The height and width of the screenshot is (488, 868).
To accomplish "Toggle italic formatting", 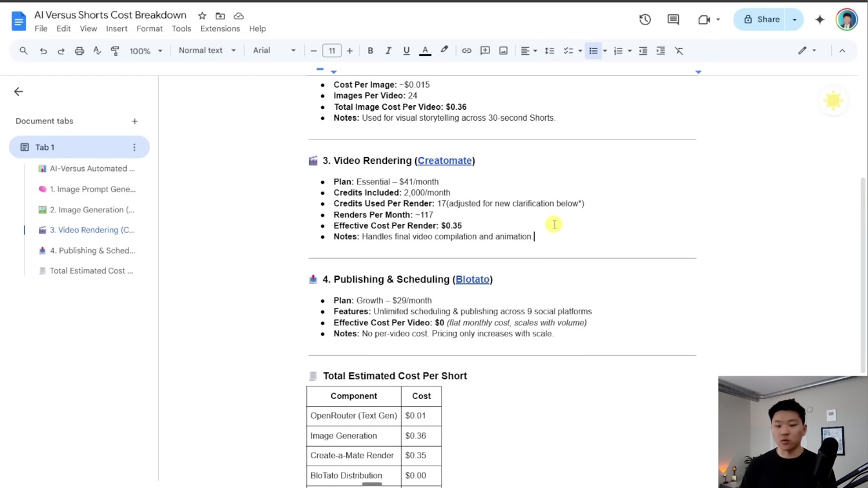I will tap(388, 50).
